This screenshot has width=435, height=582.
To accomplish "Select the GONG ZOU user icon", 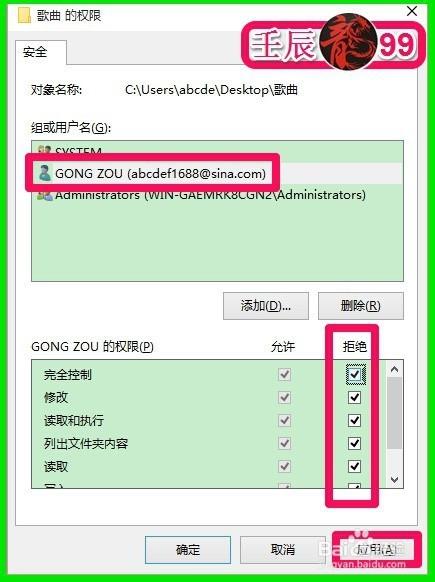I will pos(45,173).
